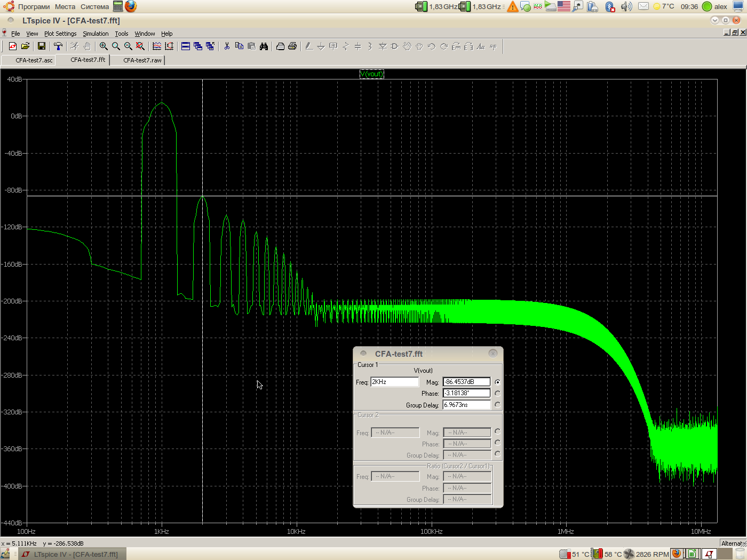Click the Close All Windows icon
747x560 pixels.
coord(210,46)
